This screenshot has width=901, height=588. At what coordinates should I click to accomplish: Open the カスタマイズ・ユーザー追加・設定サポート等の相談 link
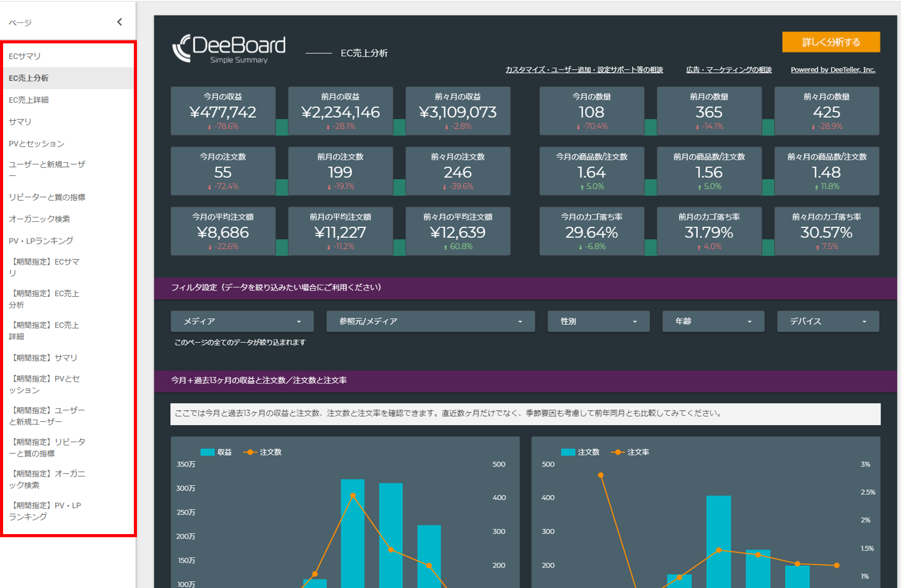coord(583,70)
